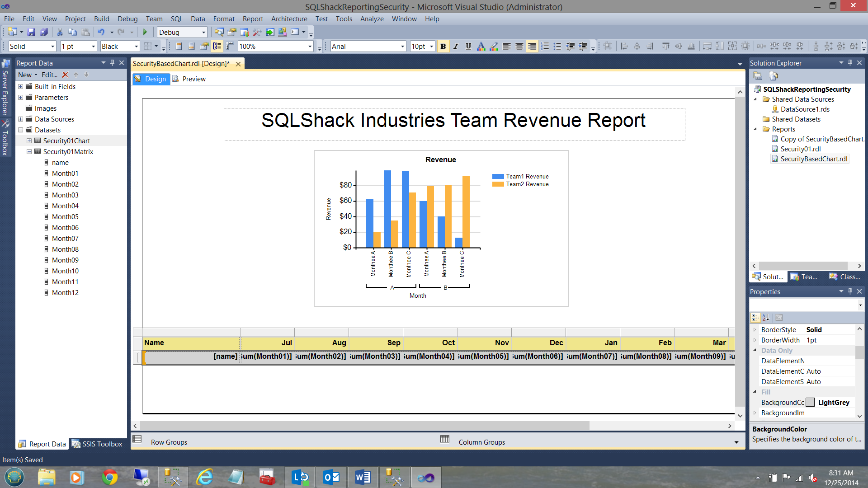The height and width of the screenshot is (488, 868).
Task: Toggle Underline formatting button
Action: (468, 46)
